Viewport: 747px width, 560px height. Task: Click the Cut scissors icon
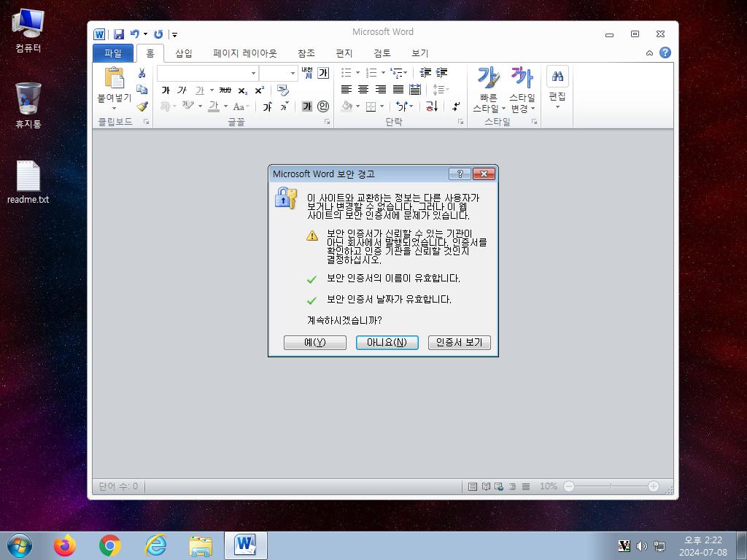tap(142, 73)
